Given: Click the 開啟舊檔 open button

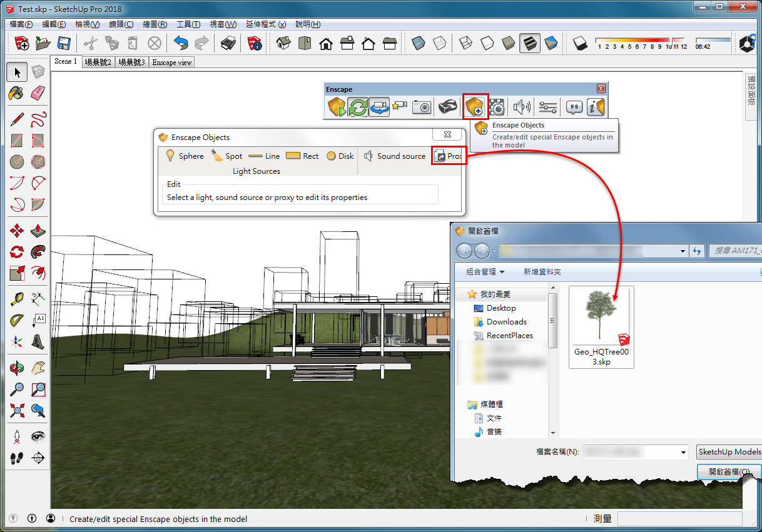Looking at the screenshot, I should (729, 472).
